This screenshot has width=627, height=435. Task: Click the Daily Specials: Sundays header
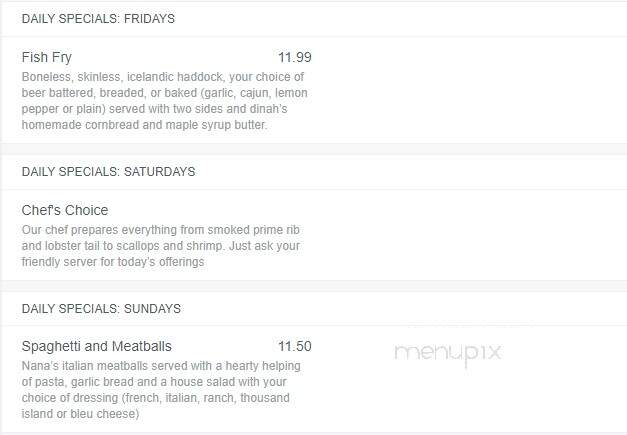[x=101, y=309]
